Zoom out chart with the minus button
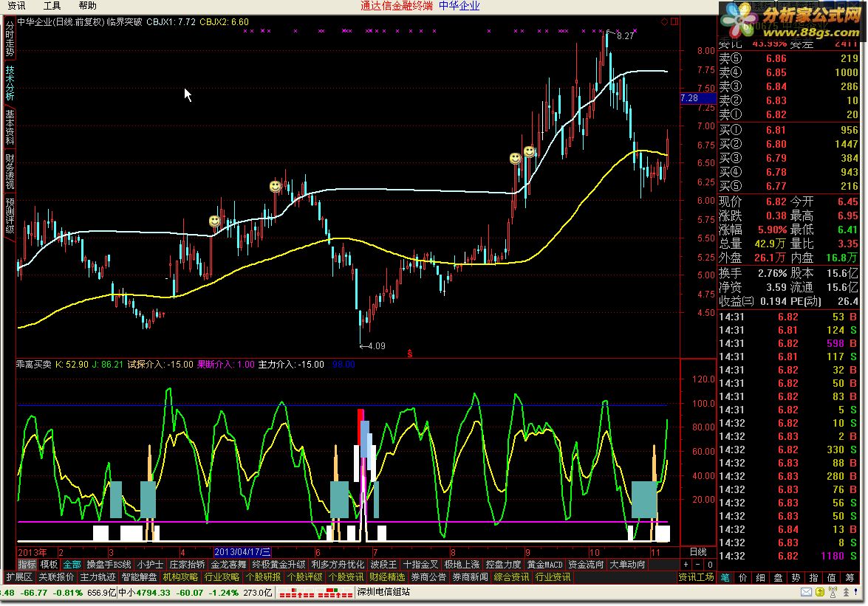The height and width of the screenshot is (606, 868). 697,565
